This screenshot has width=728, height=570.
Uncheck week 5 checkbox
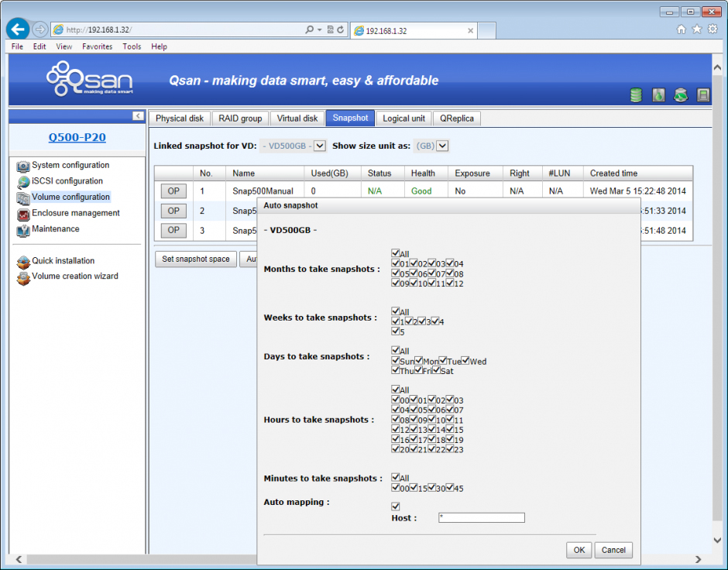396,331
